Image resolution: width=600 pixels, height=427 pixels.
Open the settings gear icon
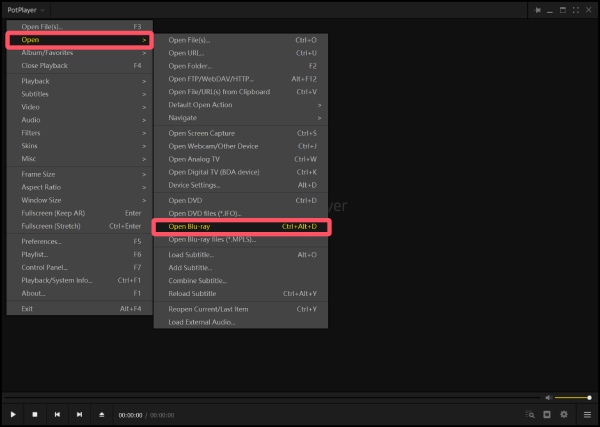click(x=564, y=414)
